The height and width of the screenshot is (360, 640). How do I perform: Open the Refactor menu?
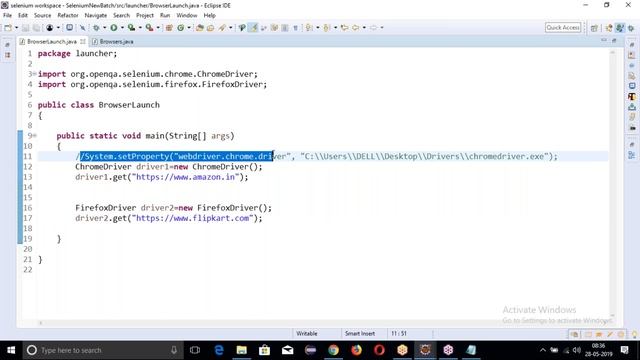(x=68, y=16)
